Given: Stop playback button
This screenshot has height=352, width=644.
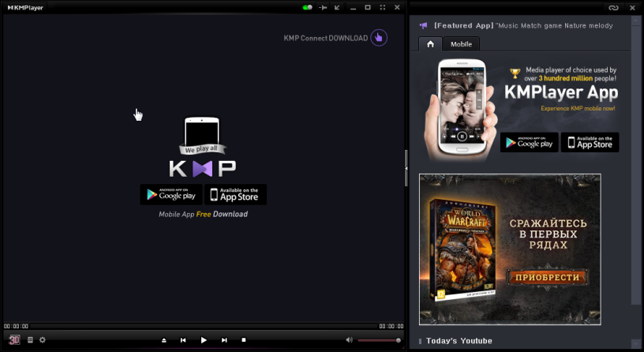Looking at the screenshot, I should 244,339.
